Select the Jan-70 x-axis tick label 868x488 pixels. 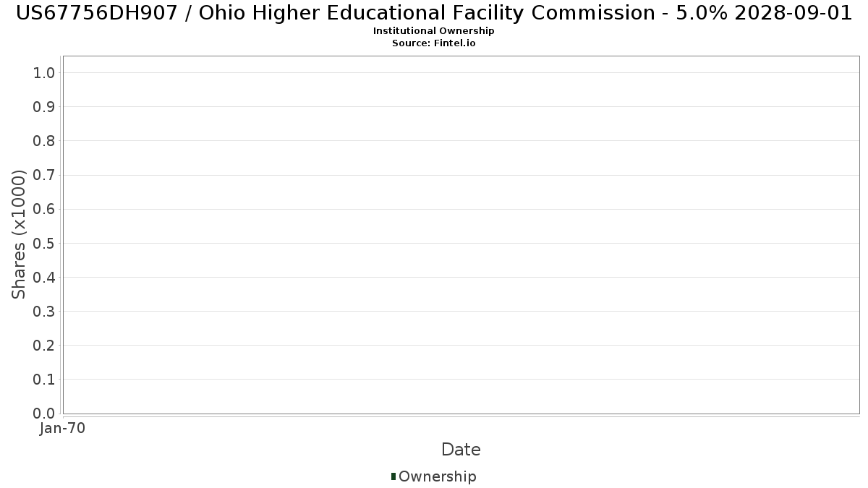pos(63,429)
